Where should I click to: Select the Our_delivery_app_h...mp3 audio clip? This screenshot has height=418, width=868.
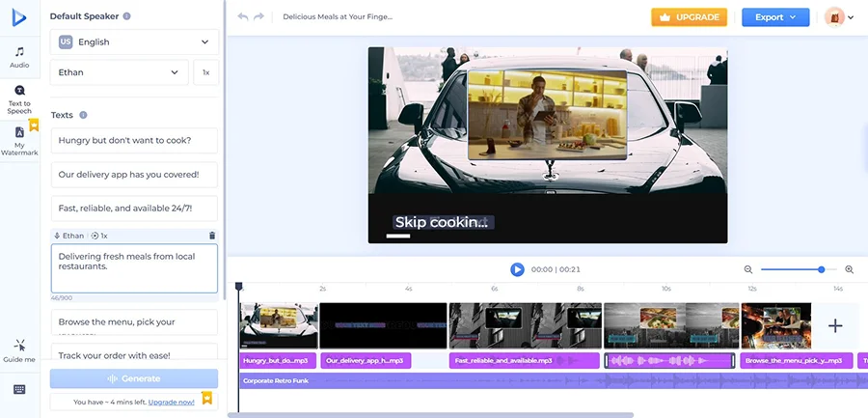point(366,361)
